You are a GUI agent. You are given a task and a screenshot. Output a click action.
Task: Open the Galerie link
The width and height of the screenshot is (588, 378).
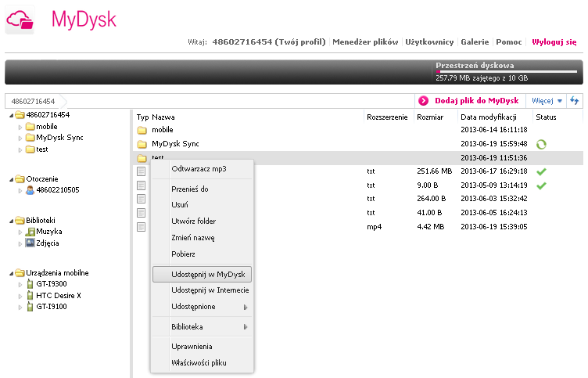(475, 42)
